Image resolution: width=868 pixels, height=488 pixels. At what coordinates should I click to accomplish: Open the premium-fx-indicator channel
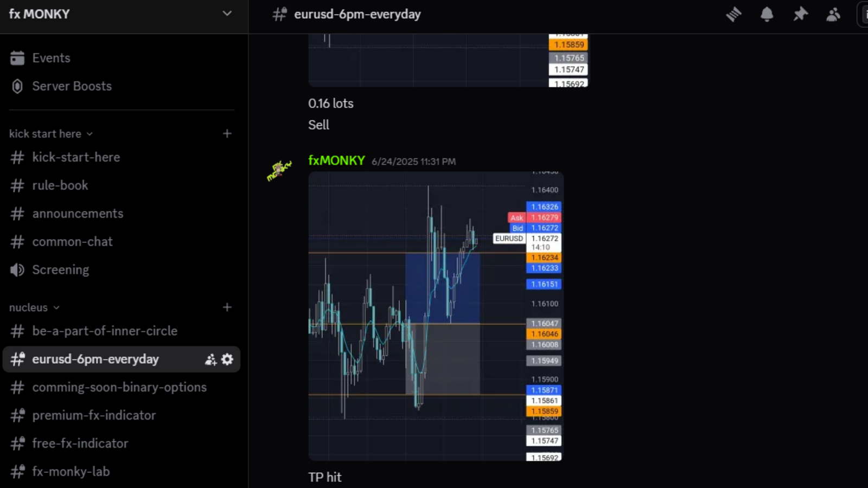(94, 415)
